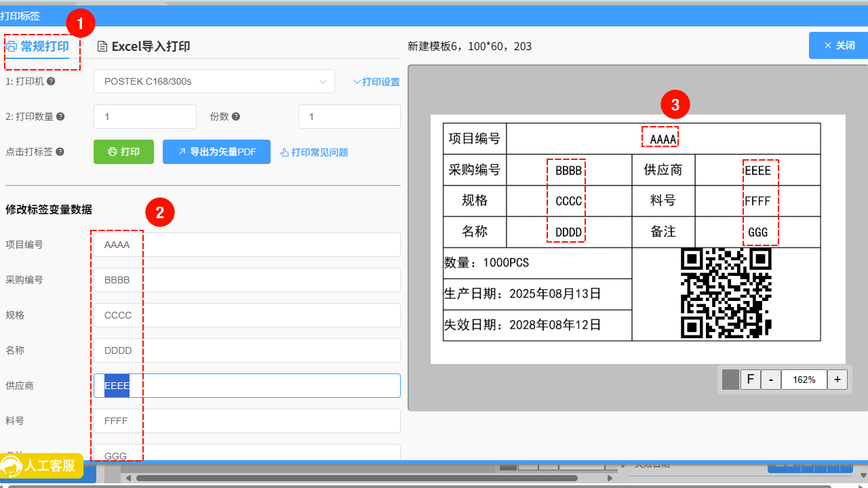Click the help icon next to 打印机
Screen dimensions: 868x488
tap(51, 81)
